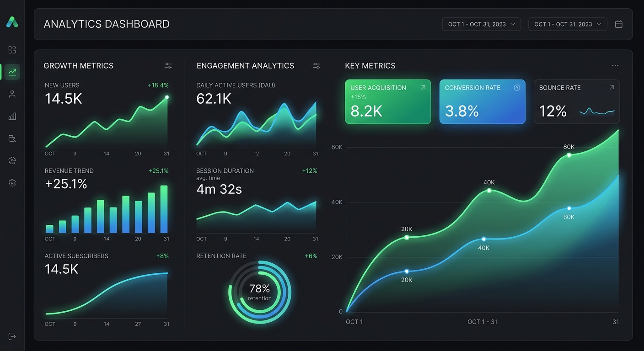The image size is (644, 351).
Task: Click the logout icon at the sidebar bottom
Action: 12,336
